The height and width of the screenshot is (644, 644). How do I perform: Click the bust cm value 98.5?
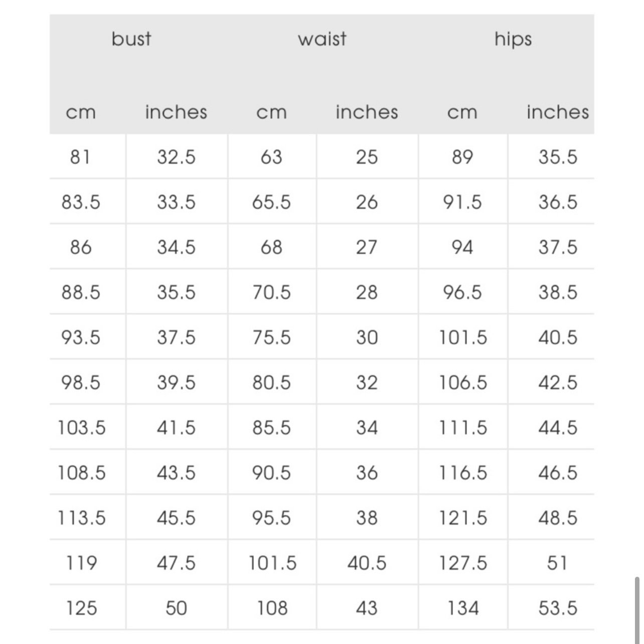(81, 383)
